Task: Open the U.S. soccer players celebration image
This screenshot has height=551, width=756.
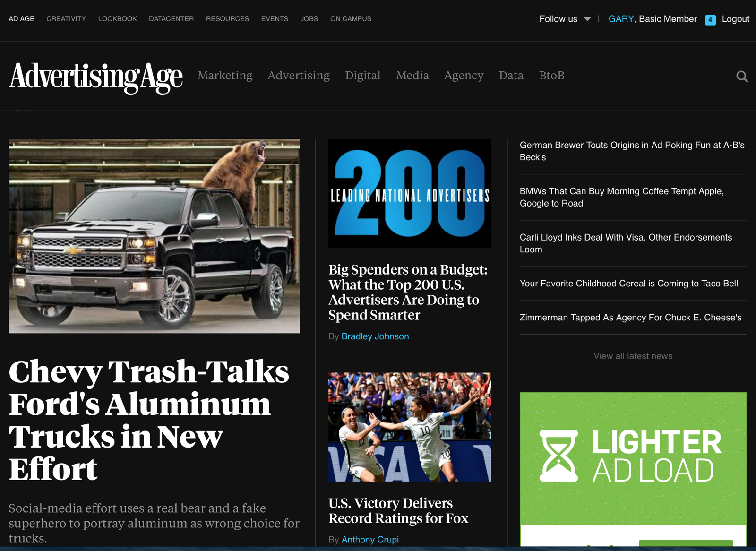Action: tap(410, 427)
